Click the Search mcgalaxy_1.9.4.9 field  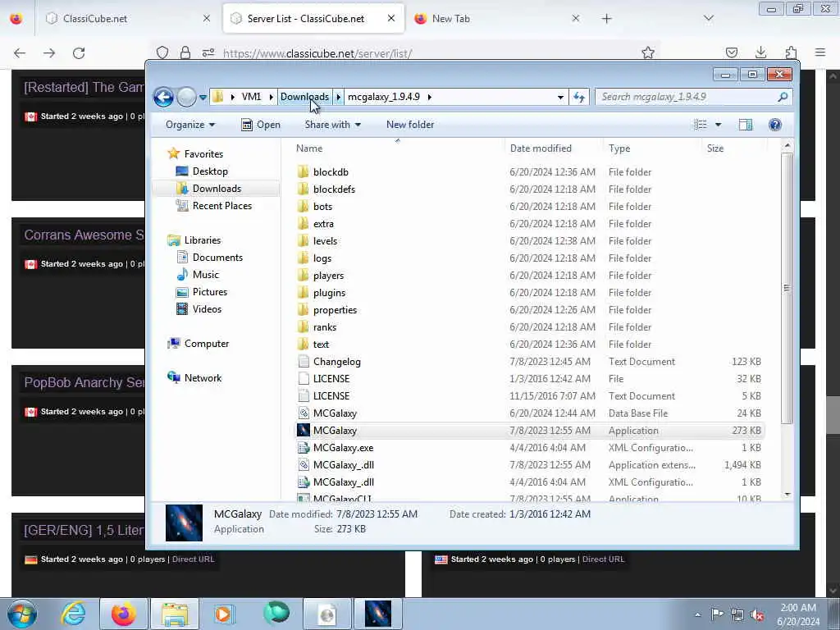(687, 97)
